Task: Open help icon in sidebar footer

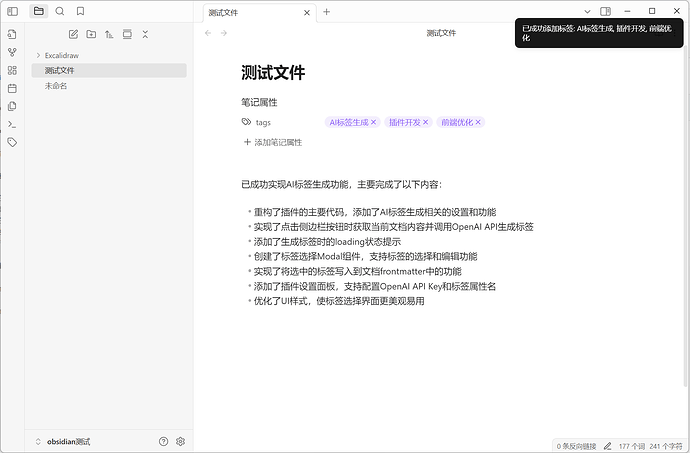Action: 163,442
